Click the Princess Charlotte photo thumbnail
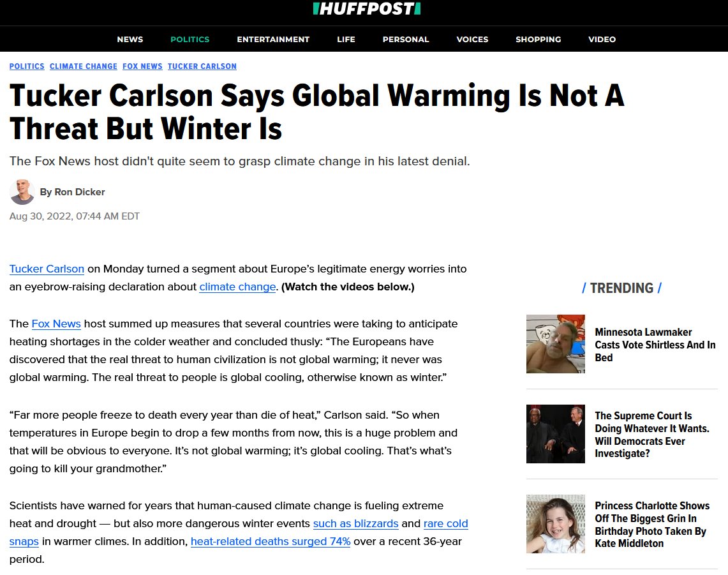728x575 pixels. (555, 524)
